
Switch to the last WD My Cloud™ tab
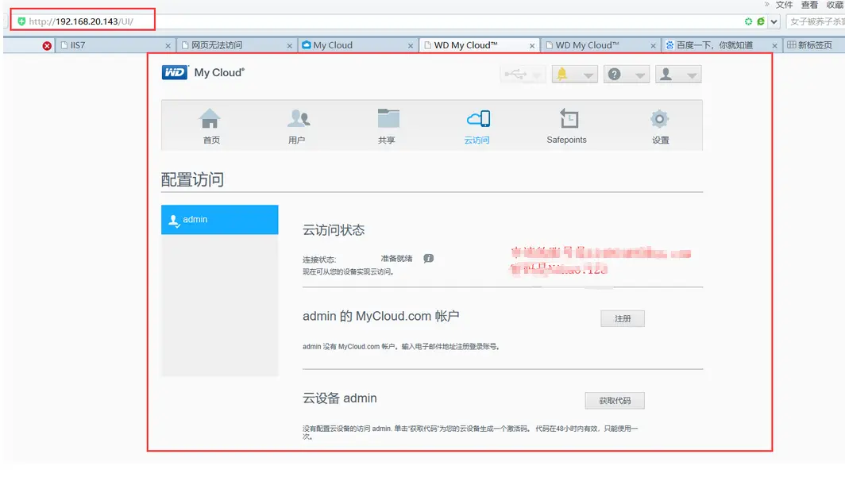[x=601, y=45]
